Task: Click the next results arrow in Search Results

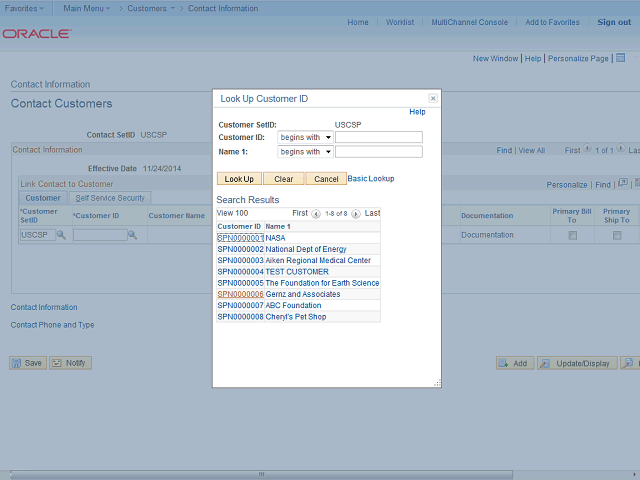Action: (x=356, y=214)
